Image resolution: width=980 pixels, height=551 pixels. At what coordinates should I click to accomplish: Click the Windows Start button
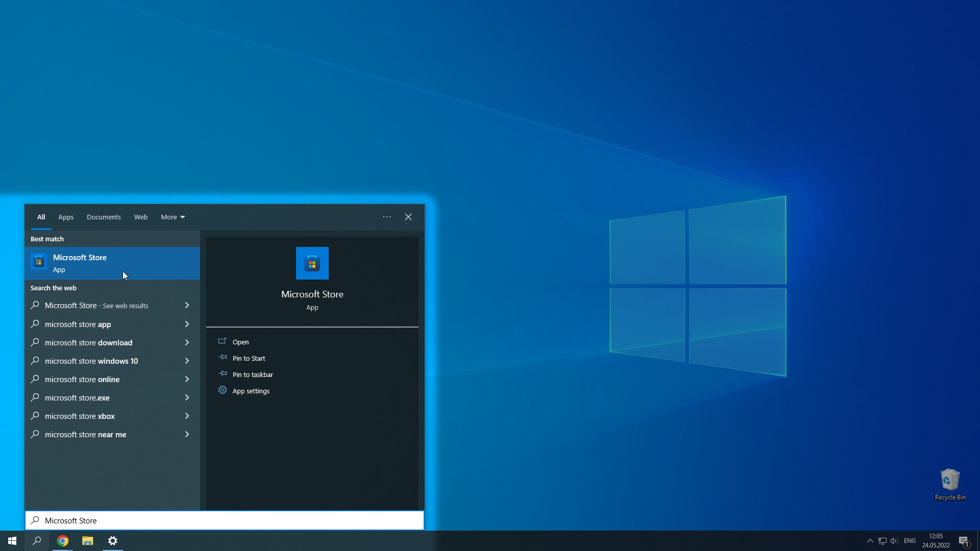coord(12,541)
